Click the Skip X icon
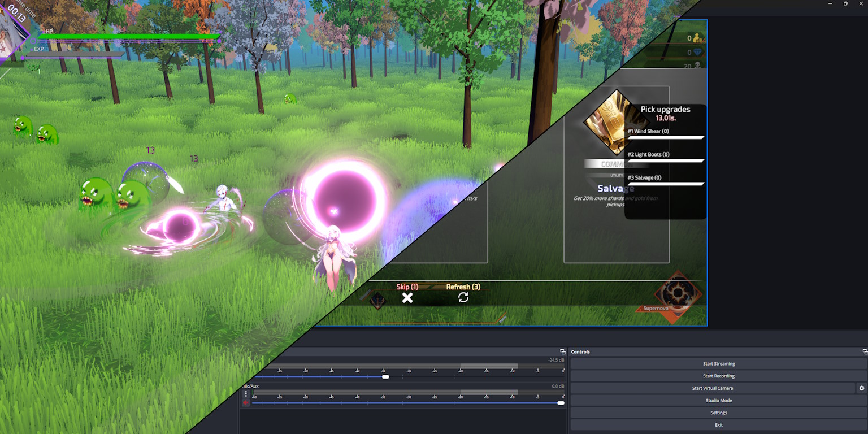 [407, 298]
